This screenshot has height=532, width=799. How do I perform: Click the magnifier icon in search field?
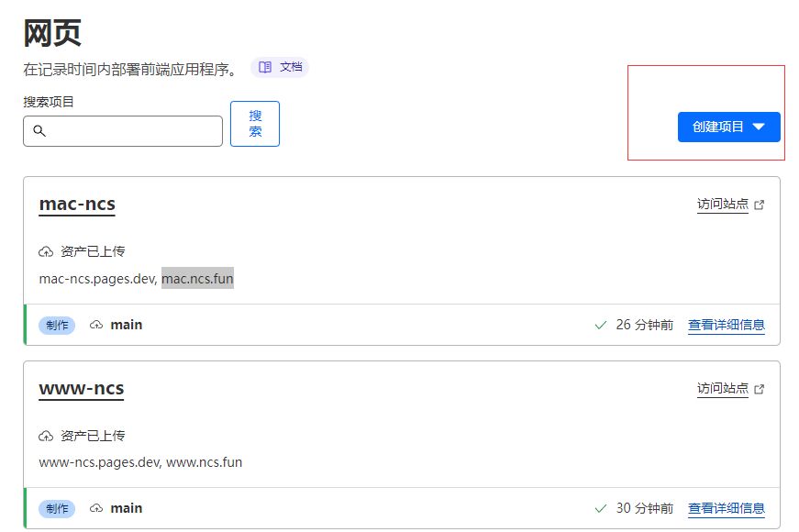(39, 131)
